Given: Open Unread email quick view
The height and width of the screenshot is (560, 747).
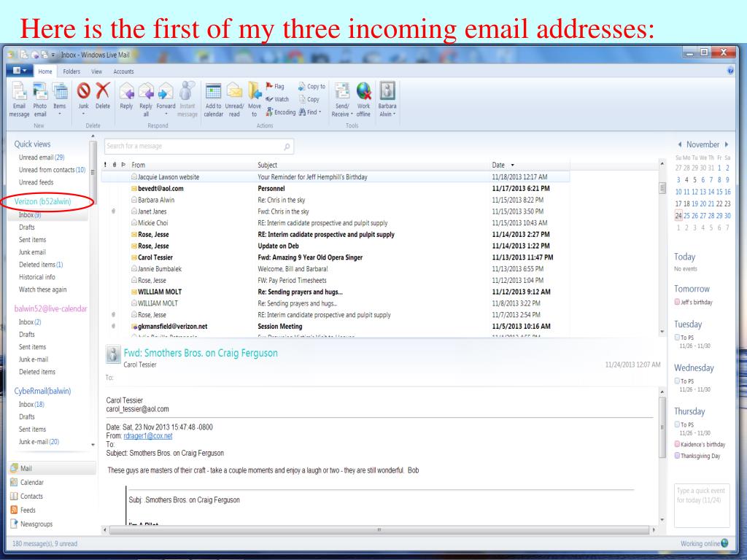Looking at the screenshot, I should (x=42, y=157).
